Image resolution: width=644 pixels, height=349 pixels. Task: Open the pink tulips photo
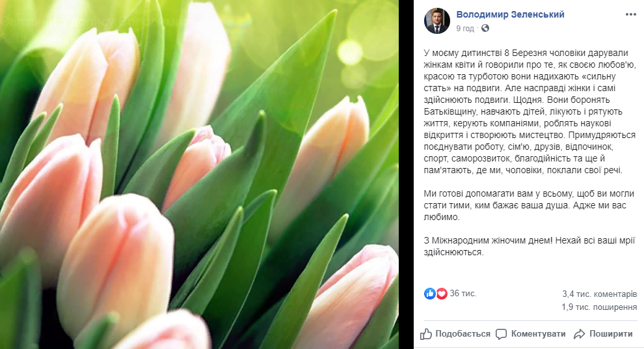click(x=199, y=174)
